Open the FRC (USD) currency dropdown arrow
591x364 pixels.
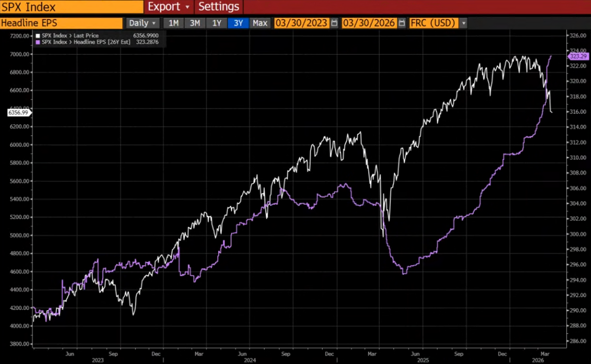click(x=464, y=23)
